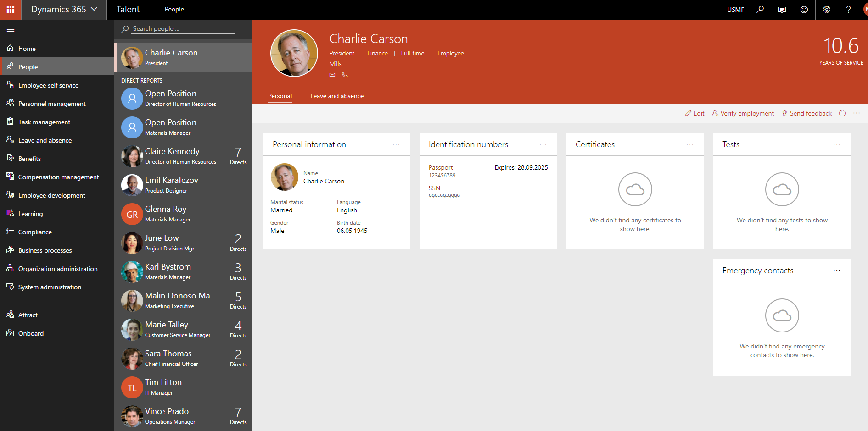The width and height of the screenshot is (868, 431).
Task: Open Certificates card options menu
Action: tap(690, 144)
